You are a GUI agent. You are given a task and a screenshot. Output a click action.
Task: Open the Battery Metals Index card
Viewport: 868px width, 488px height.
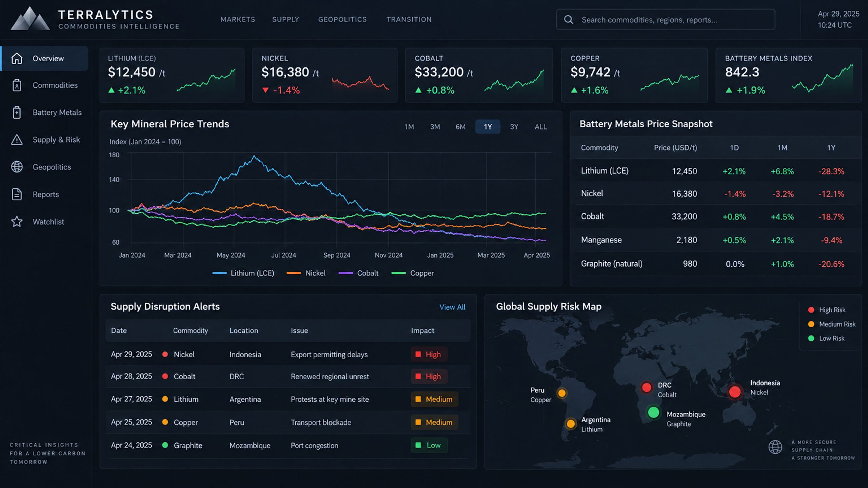[x=789, y=75]
